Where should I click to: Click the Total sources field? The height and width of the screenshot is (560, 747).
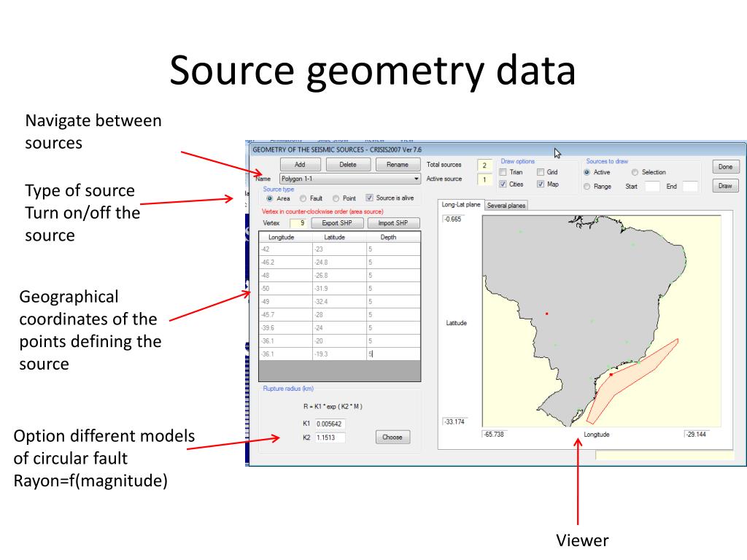484,166
